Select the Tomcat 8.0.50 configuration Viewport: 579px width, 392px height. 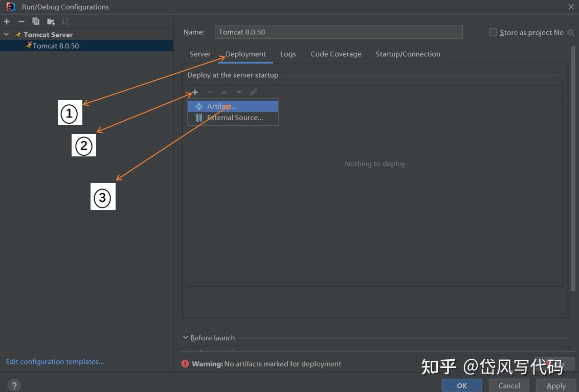(56, 45)
